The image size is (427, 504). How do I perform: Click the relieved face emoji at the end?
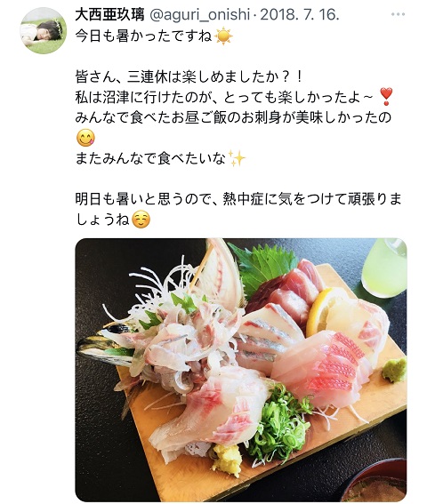pos(141,220)
